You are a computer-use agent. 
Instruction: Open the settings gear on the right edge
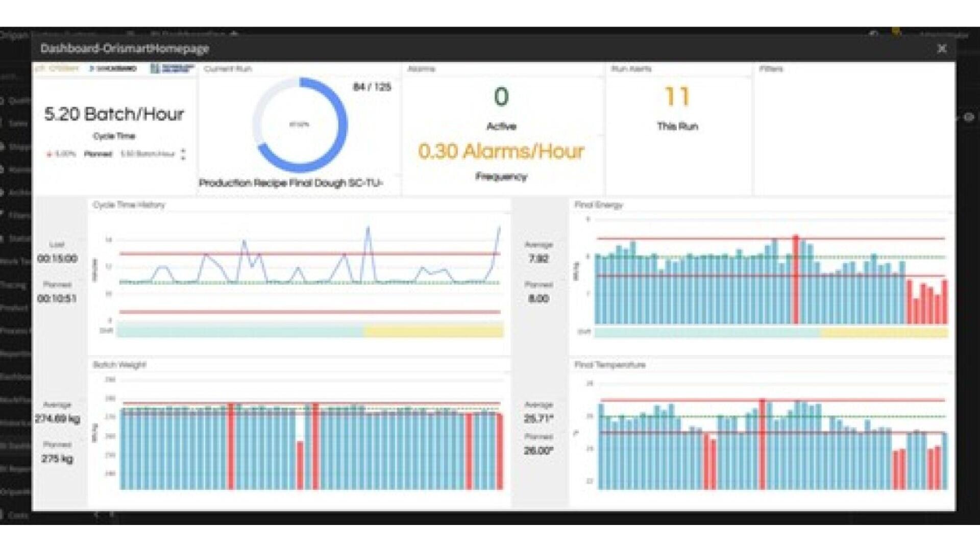pyautogui.click(x=968, y=116)
